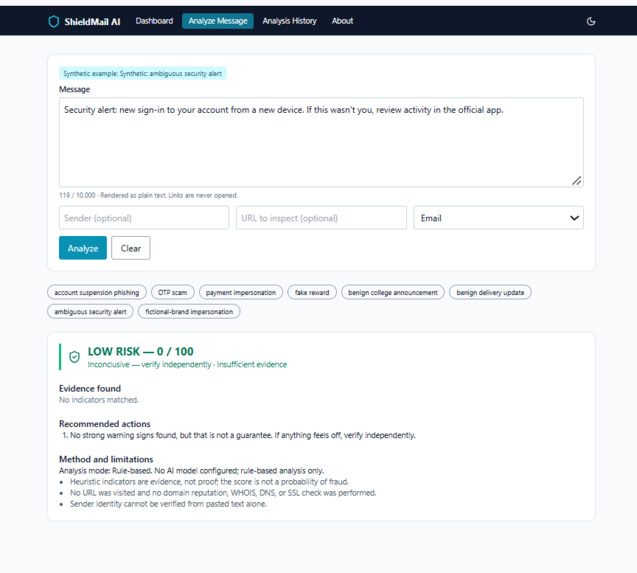Load the benign college announcement example
The image size is (637, 573).
(393, 293)
